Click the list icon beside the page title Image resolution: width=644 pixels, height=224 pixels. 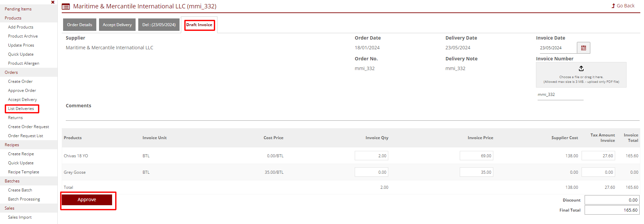tap(66, 7)
